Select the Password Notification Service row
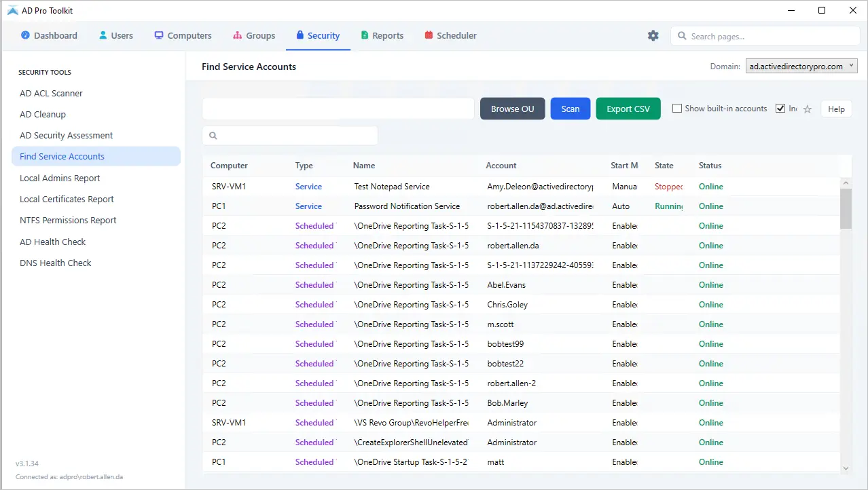Viewport: 868px width, 490px height. pyautogui.click(x=522, y=206)
